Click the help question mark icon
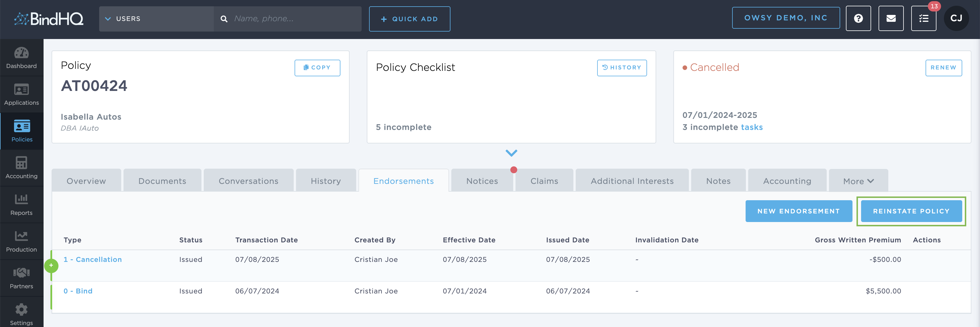 (x=858, y=19)
